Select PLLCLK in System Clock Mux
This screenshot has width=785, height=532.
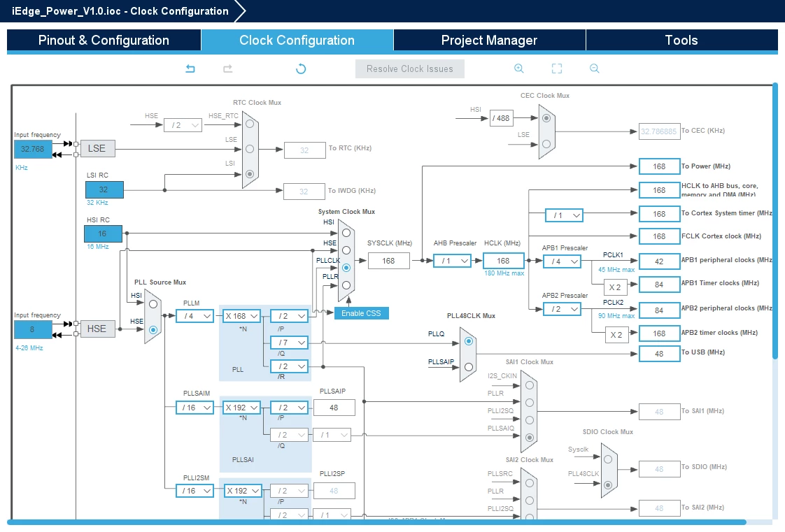point(346,268)
